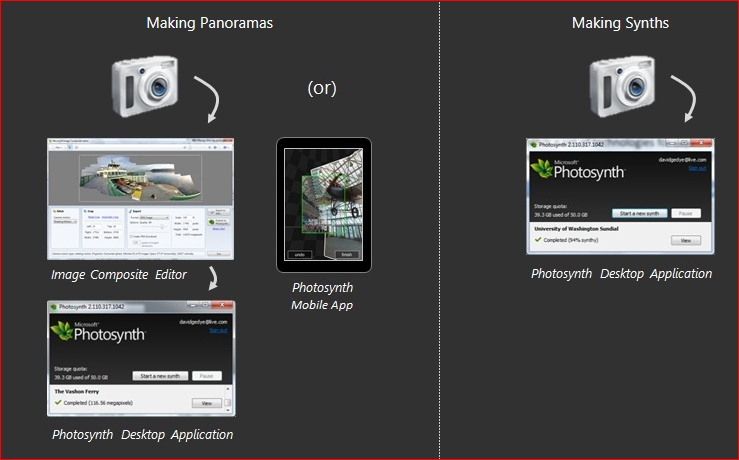Click Start a new synth in Sundial window
Viewport: 739px width, 460px height.
tap(640, 213)
